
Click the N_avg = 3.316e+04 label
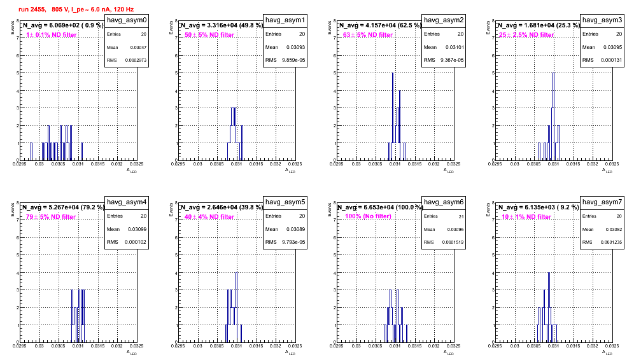[222, 25]
